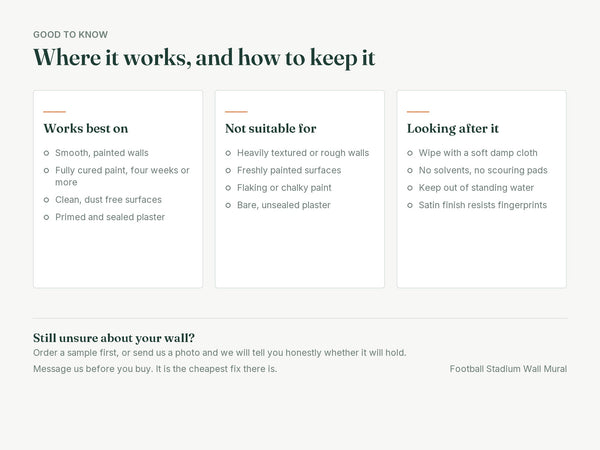Click the 'Not suitable for' card heading
The width and height of the screenshot is (600, 450).
point(271,129)
